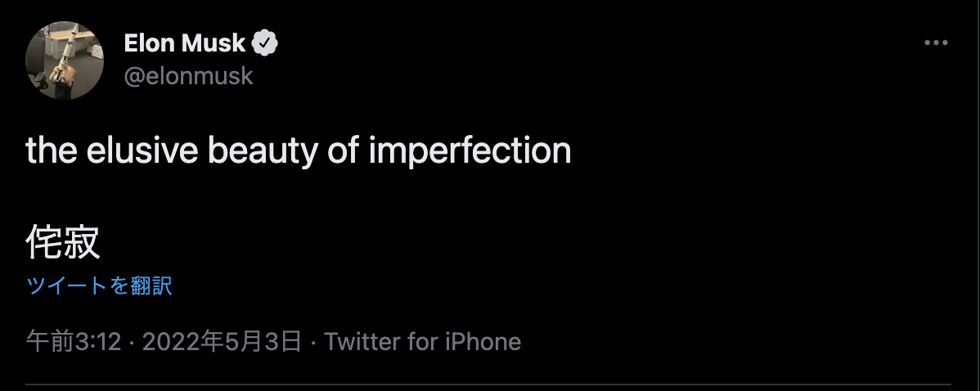Image resolution: width=980 pixels, height=391 pixels.
Task: Click the word "imperfection" in the tweet
Action: pos(470,151)
